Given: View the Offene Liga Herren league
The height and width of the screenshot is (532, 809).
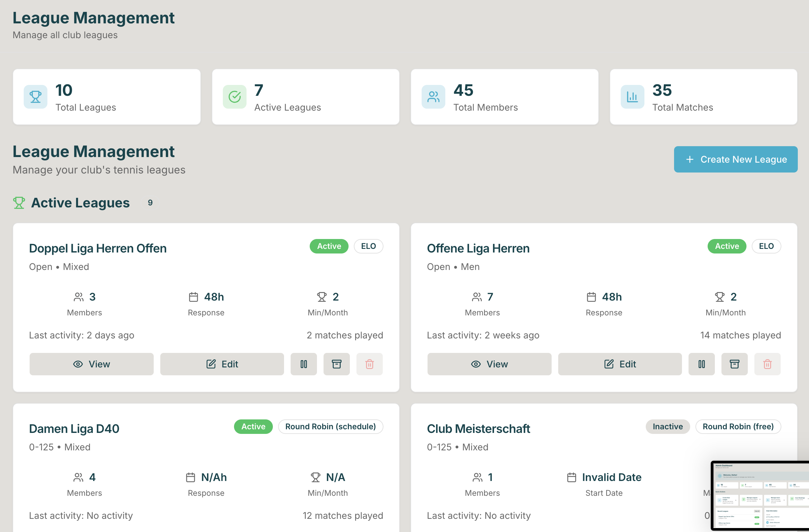Looking at the screenshot, I should coord(489,364).
